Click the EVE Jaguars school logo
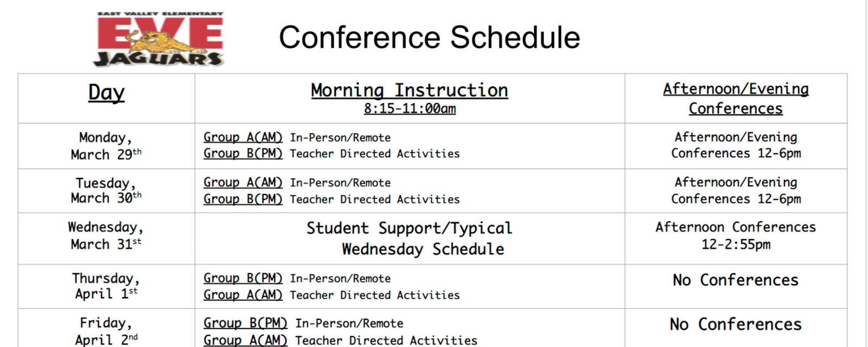The width and height of the screenshot is (868, 347). click(159, 39)
